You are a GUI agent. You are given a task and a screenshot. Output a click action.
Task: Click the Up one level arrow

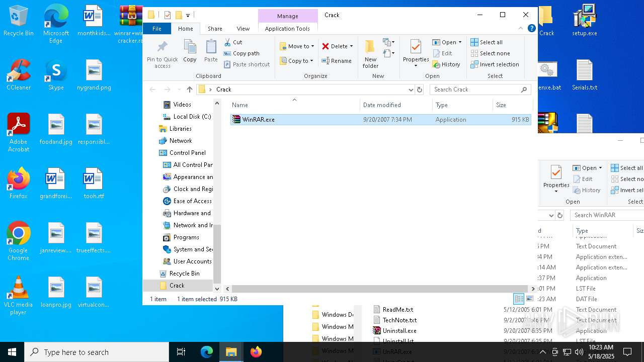tap(189, 89)
